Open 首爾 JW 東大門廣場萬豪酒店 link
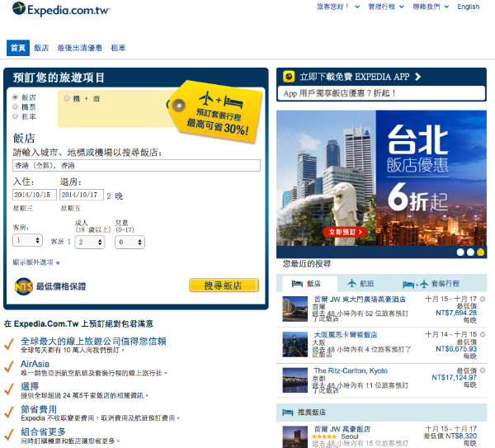The image size is (495, 448). coord(360,299)
